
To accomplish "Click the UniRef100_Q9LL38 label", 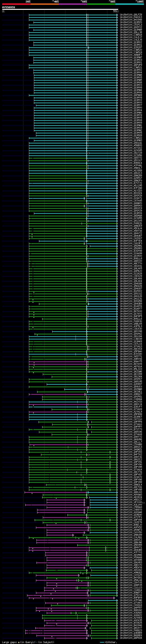I will coord(131,32).
